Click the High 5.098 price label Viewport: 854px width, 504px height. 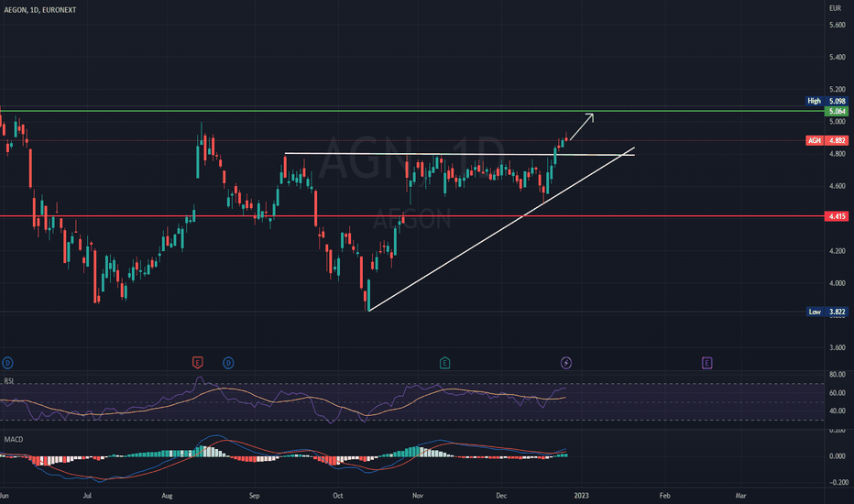[x=827, y=101]
